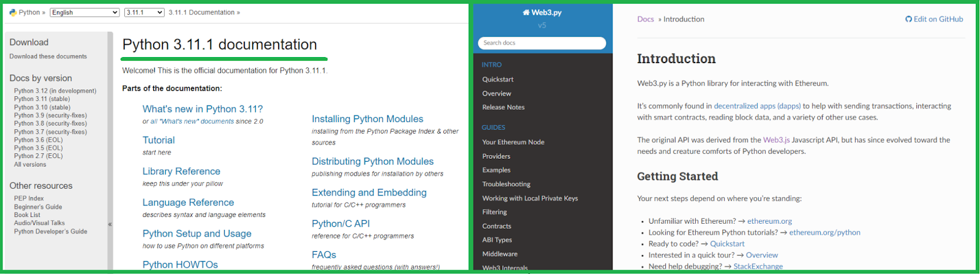This screenshot has width=980, height=274.
Task: Open Quickstart in the Web3.py sidebar
Action: [x=498, y=79]
